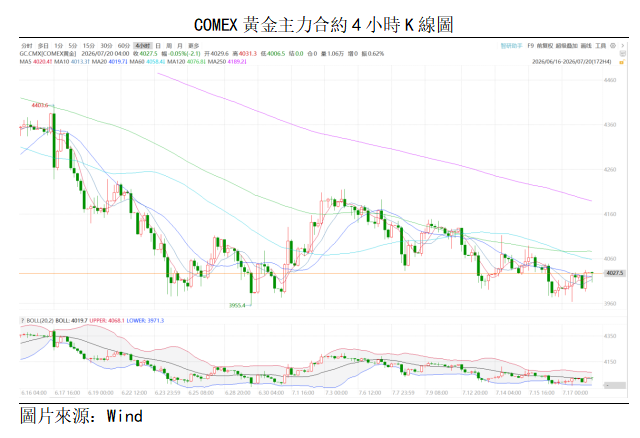Click the 3955.4 low price marker
The width and height of the screenshot is (640, 438).
point(237,305)
